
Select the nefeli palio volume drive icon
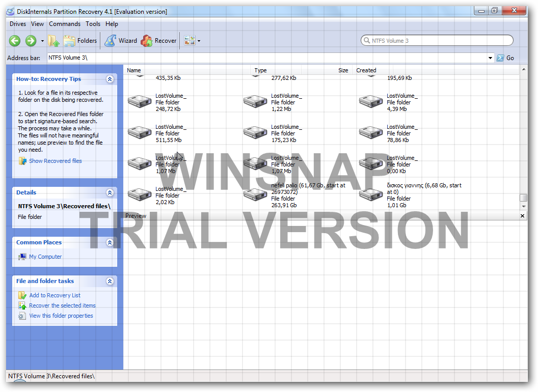pyautogui.click(x=255, y=194)
